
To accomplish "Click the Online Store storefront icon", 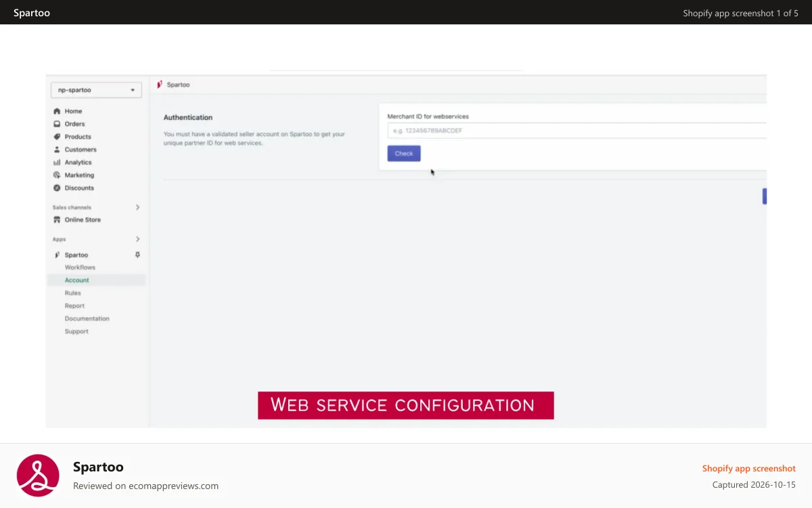I will click(57, 220).
